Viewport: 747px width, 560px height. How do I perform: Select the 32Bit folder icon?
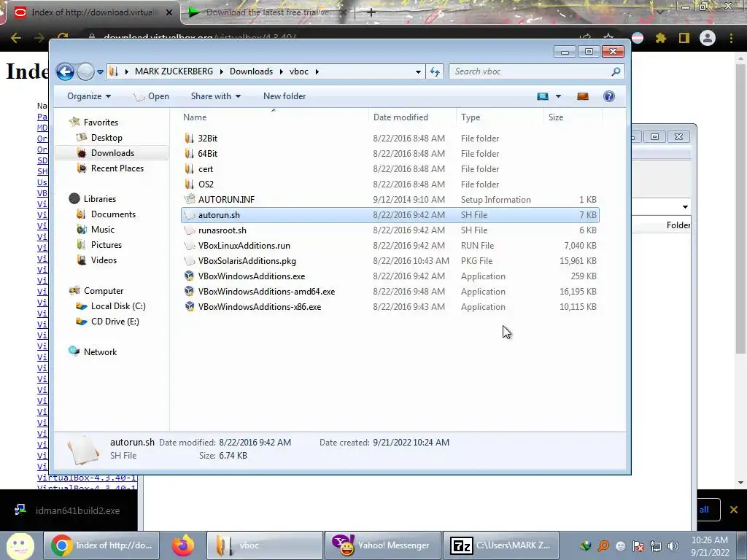[190, 139]
